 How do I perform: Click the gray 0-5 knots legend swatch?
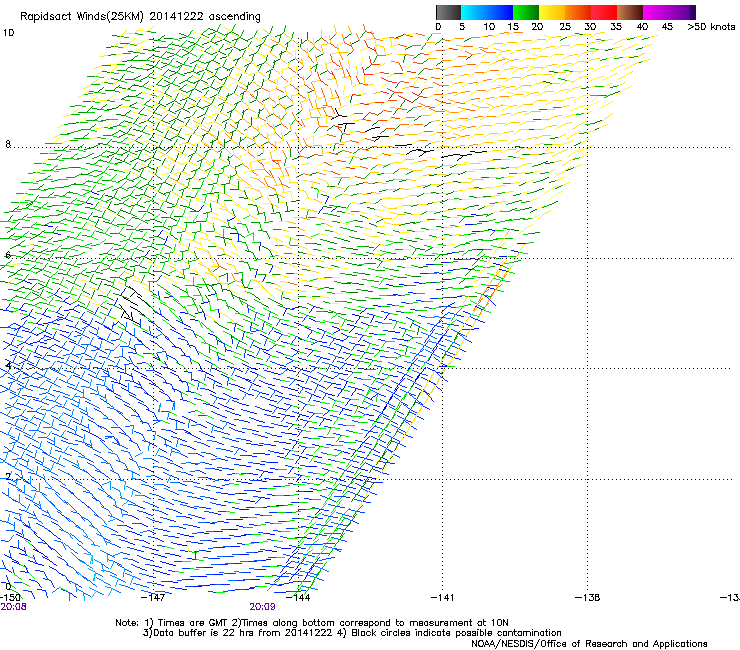tap(448, 12)
